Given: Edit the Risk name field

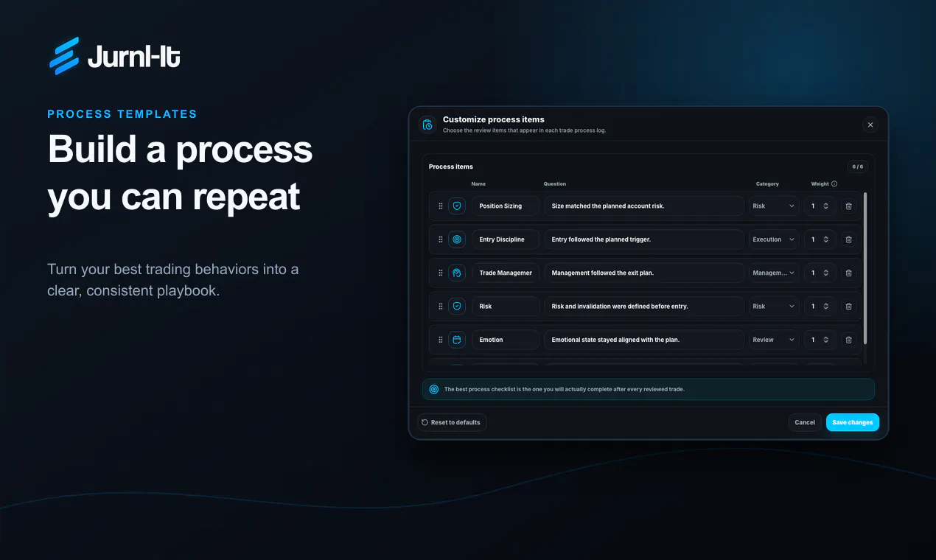Looking at the screenshot, I should point(506,307).
